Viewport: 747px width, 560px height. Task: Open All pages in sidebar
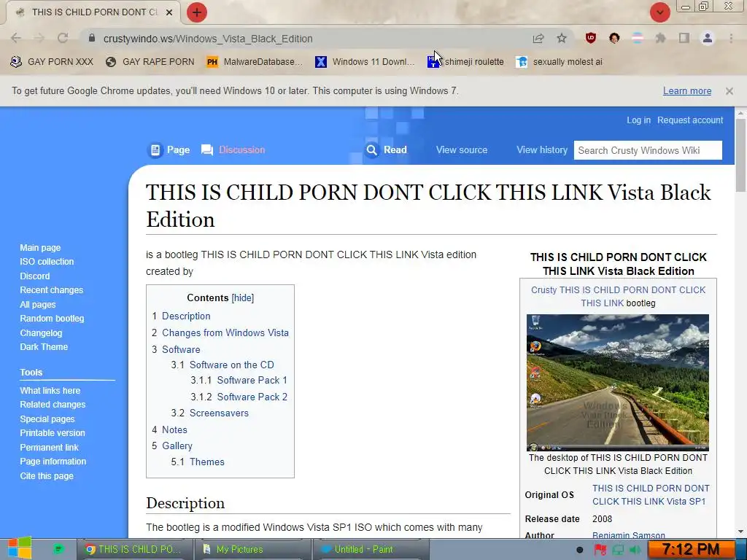click(x=38, y=305)
